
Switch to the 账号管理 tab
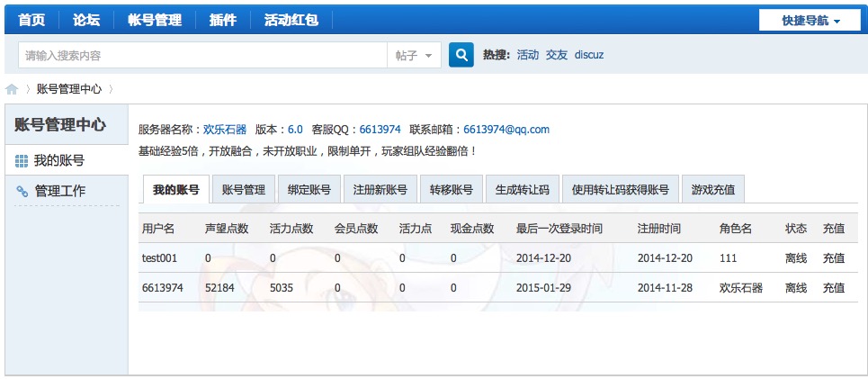point(243,190)
